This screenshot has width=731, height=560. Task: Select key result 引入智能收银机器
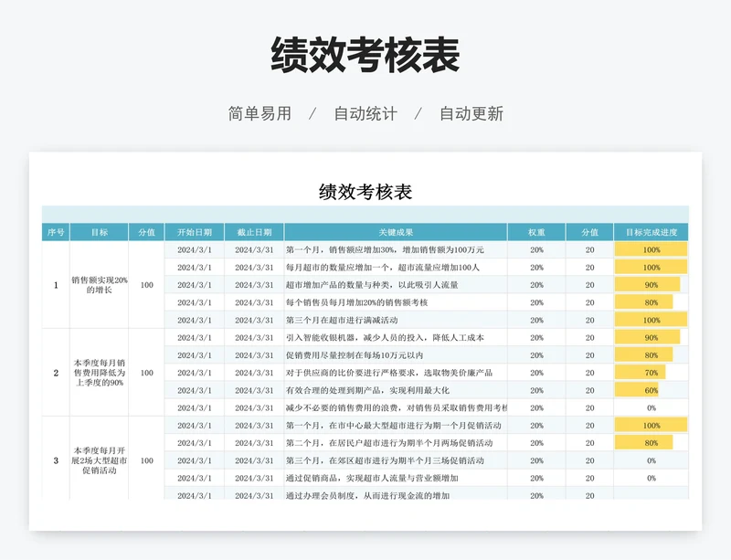click(x=396, y=338)
